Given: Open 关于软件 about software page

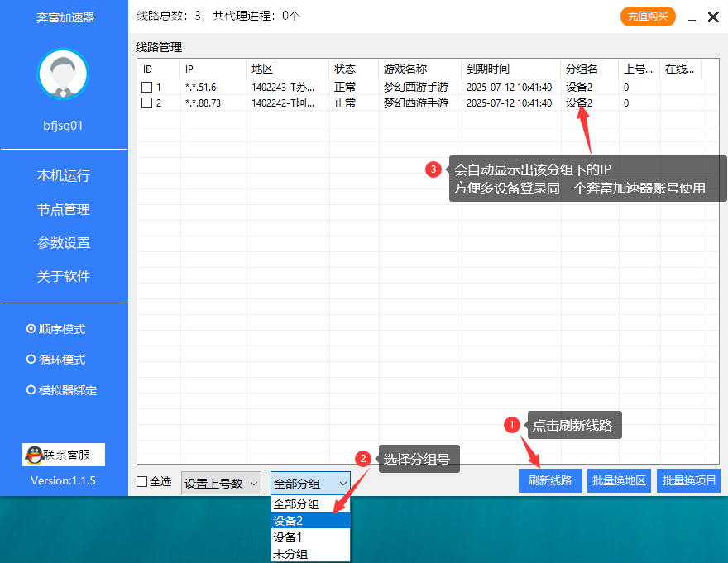Looking at the screenshot, I should (63, 275).
